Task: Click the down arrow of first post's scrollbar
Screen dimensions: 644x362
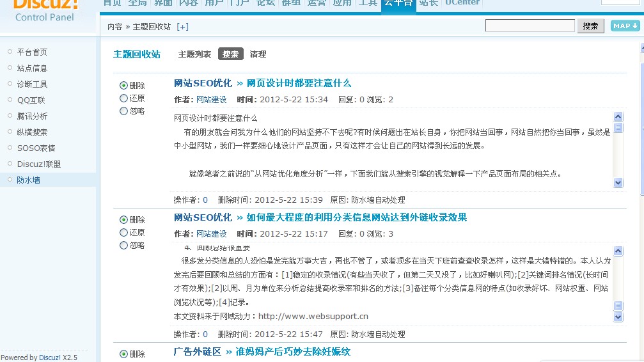Action: [618, 182]
